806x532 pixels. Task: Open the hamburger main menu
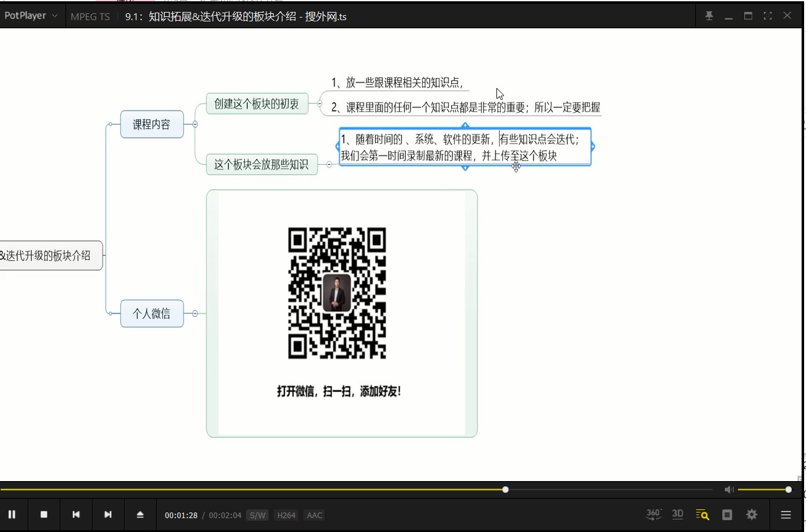[786, 514]
